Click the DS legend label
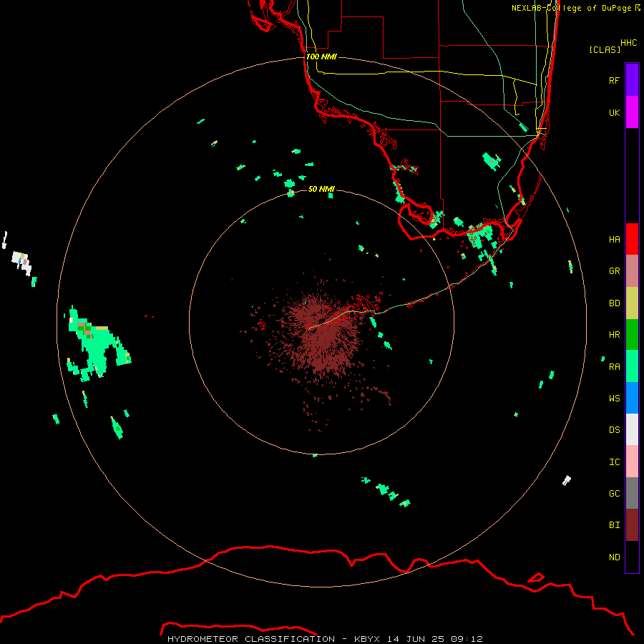This screenshot has width=644, height=644. 614,429
